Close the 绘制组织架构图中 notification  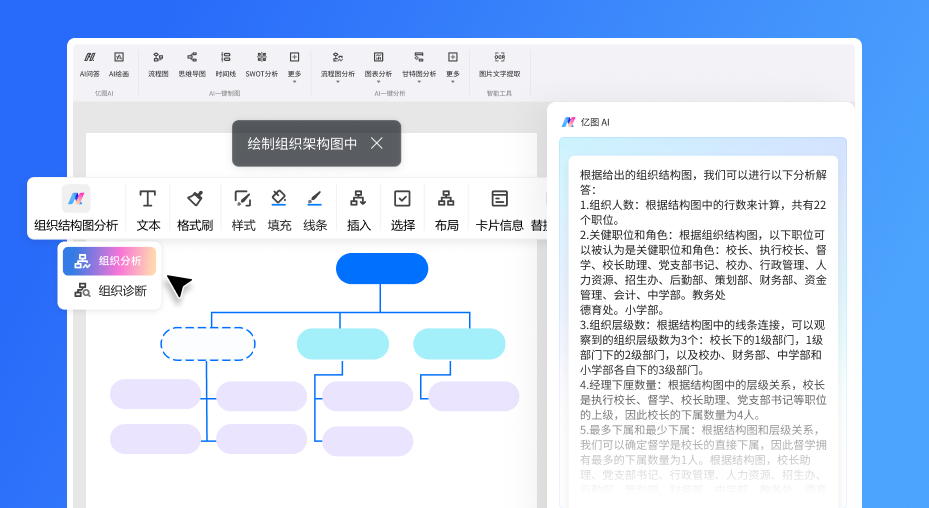pos(376,143)
